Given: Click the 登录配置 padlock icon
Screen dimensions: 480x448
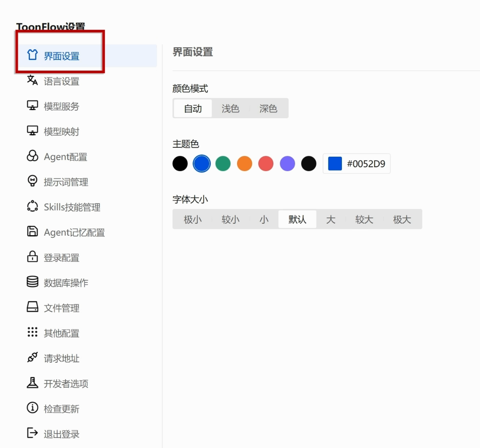Looking at the screenshot, I should click(32, 257).
